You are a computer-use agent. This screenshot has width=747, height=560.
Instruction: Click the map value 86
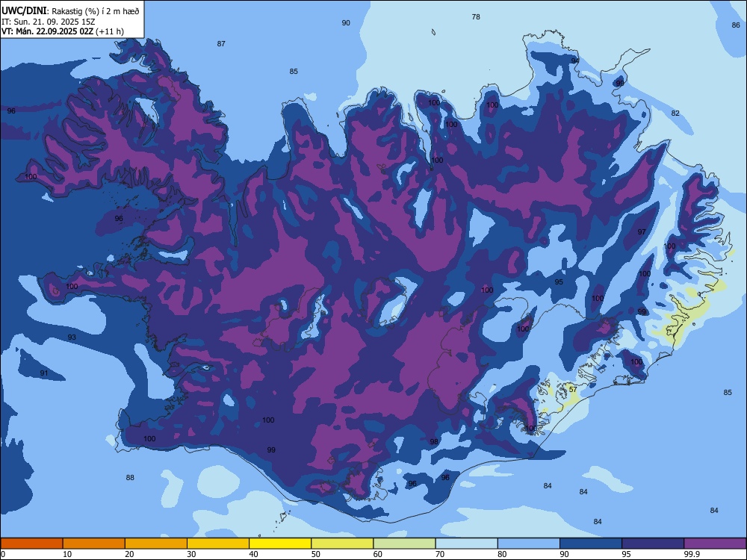(736, 25)
